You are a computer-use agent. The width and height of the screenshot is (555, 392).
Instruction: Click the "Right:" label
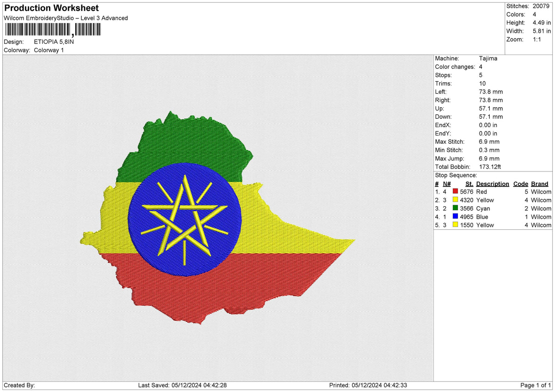[x=443, y=100]
